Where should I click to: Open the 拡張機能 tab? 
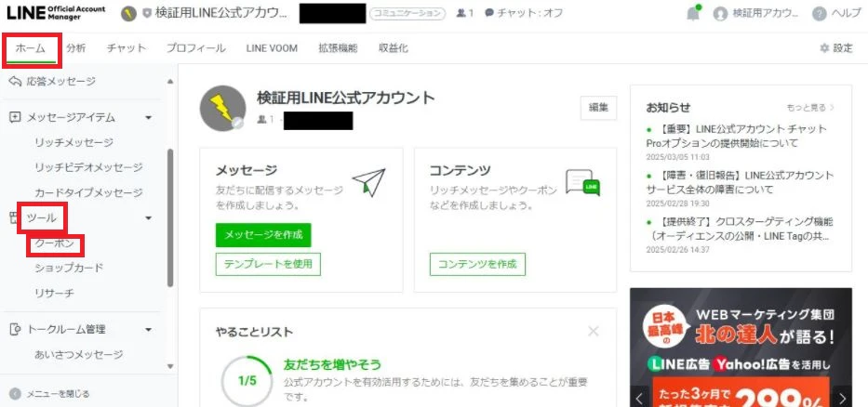pos(338,48)
